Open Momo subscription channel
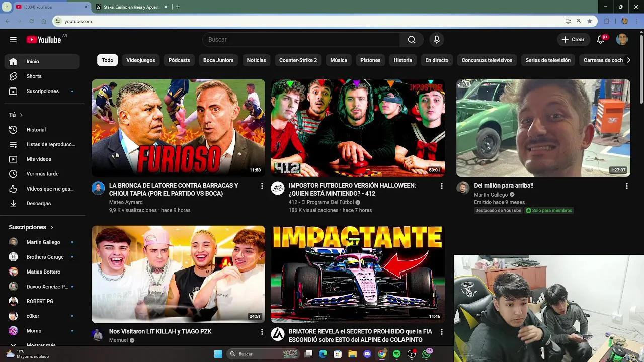644x362 pixels. (x=42, y=331)
